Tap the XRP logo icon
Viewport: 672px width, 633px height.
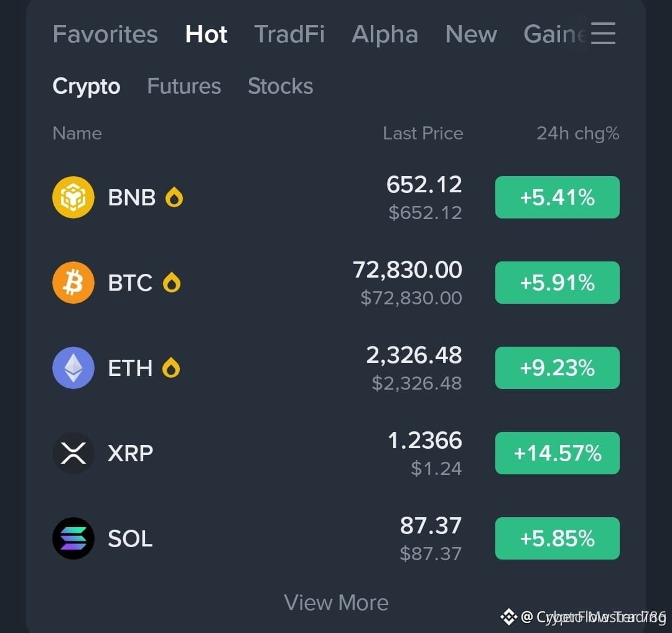pos(73,453)
